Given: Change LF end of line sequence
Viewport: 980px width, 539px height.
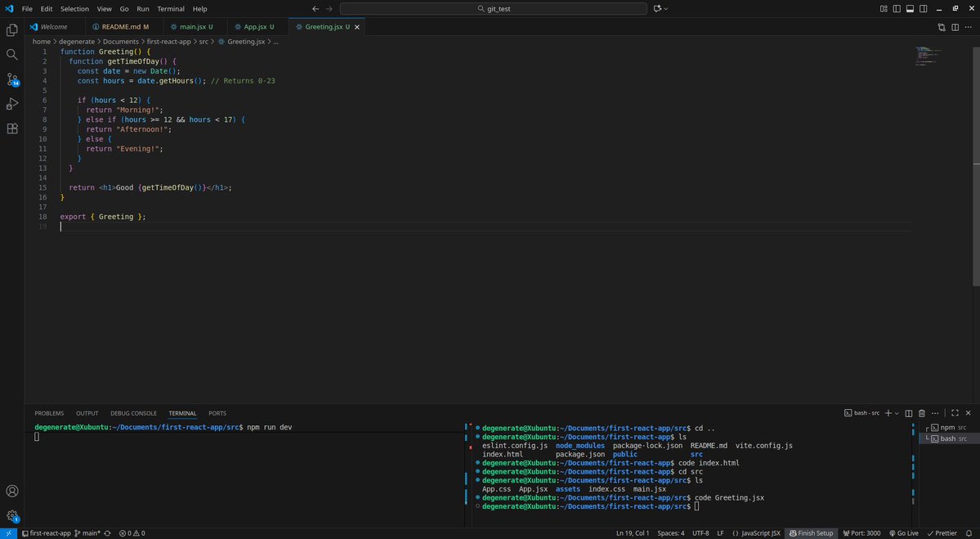Looking at the screenshot, I should coord(720,533).
